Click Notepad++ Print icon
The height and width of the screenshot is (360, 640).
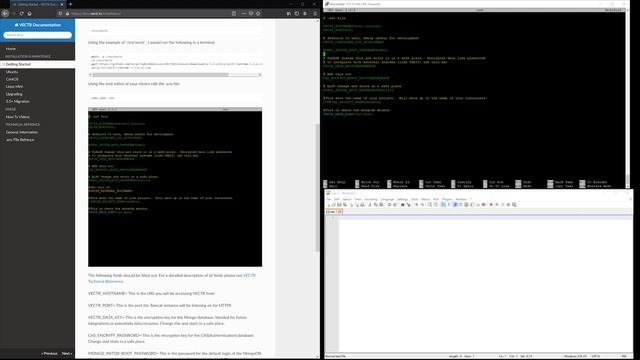coord(362,204)
